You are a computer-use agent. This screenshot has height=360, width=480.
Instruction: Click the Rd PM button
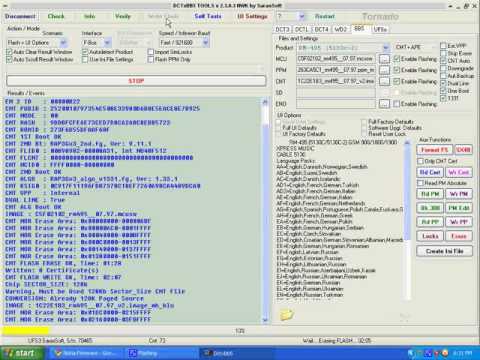(x=430, y=194)
